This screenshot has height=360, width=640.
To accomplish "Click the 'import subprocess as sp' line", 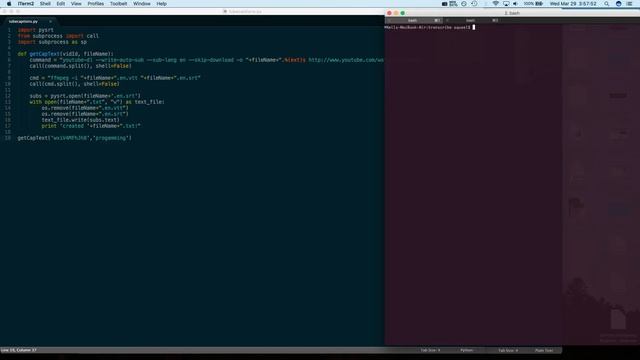I will (52, 42).
